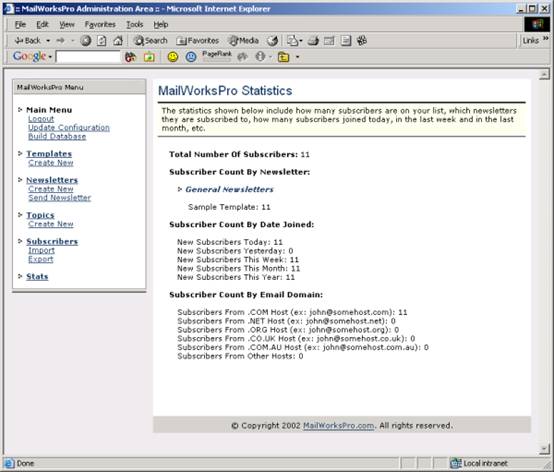
Task: Click the Stop loading icon
Action: (86, 41)
